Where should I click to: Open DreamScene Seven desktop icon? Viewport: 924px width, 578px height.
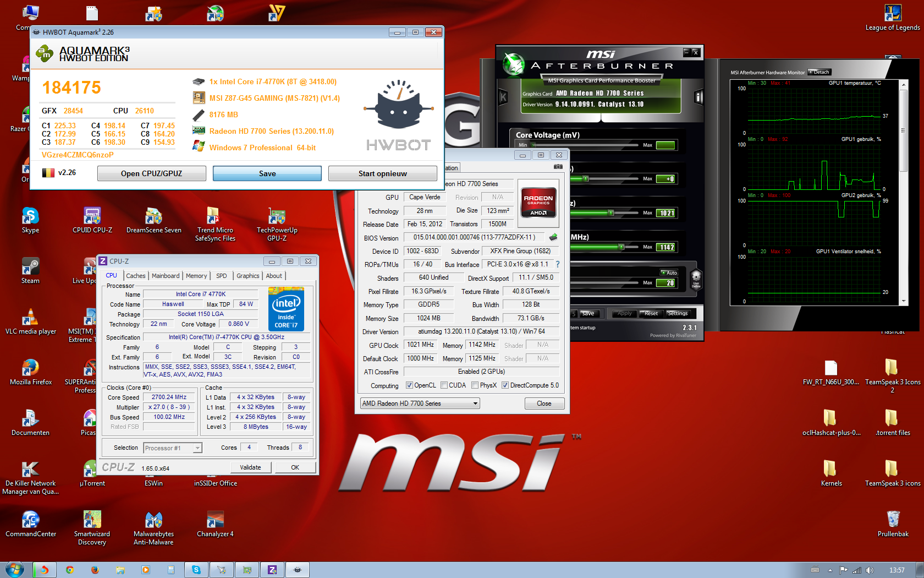[x=154, y=220]
